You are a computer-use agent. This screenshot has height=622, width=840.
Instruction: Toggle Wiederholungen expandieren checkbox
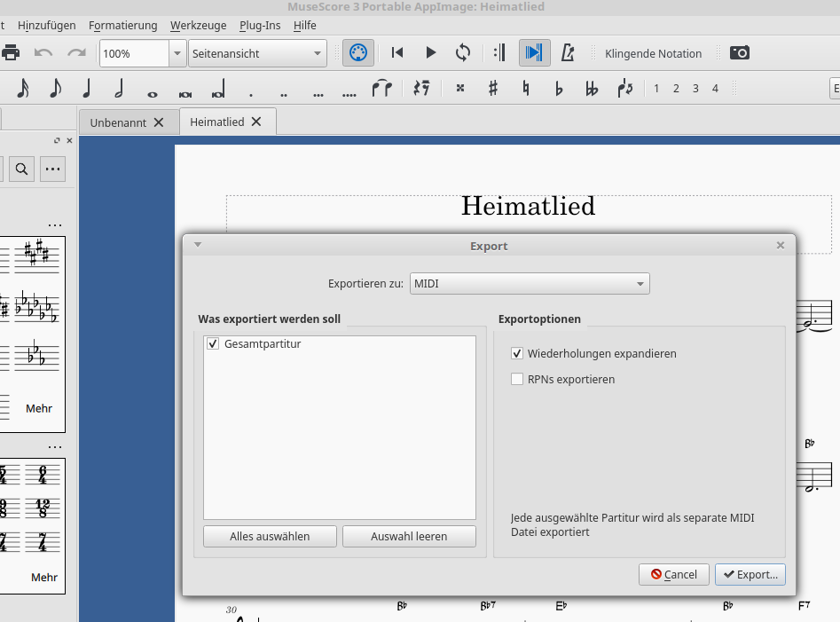click(517, 354)
